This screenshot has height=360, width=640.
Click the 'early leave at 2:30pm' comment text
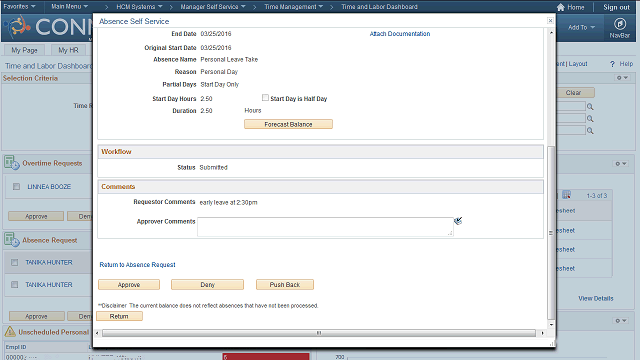[x=229, y=202]
